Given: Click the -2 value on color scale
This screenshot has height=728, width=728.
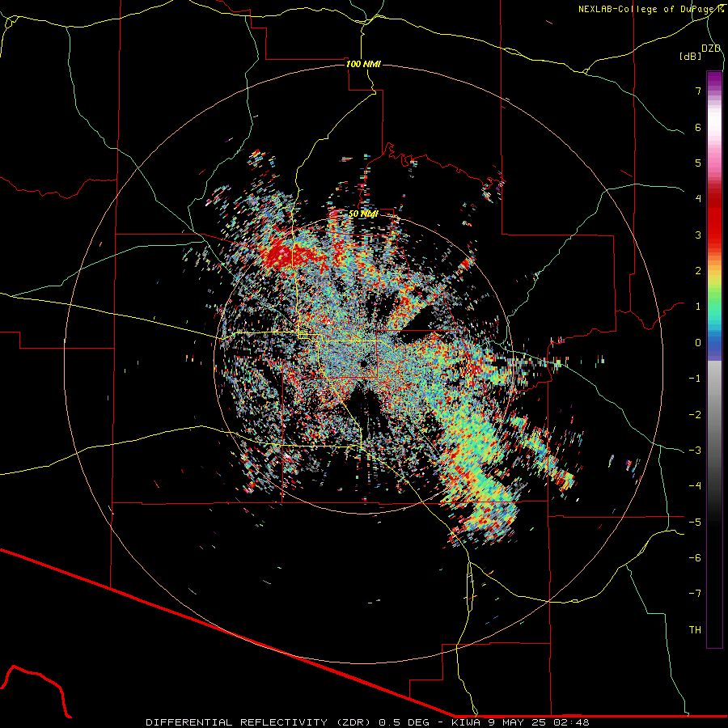Looking at the screenshot, I should (x=695, y=415).
